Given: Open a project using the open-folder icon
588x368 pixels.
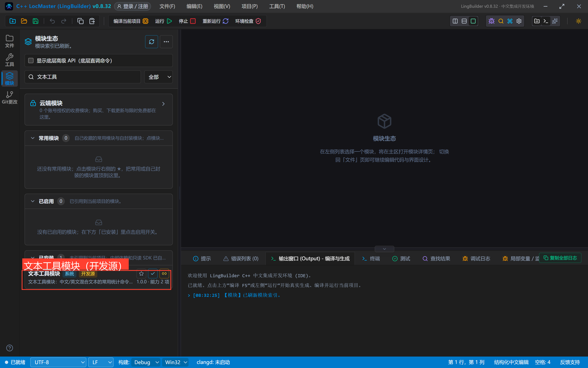Looking at the screenshot, I should pos(24,21).
